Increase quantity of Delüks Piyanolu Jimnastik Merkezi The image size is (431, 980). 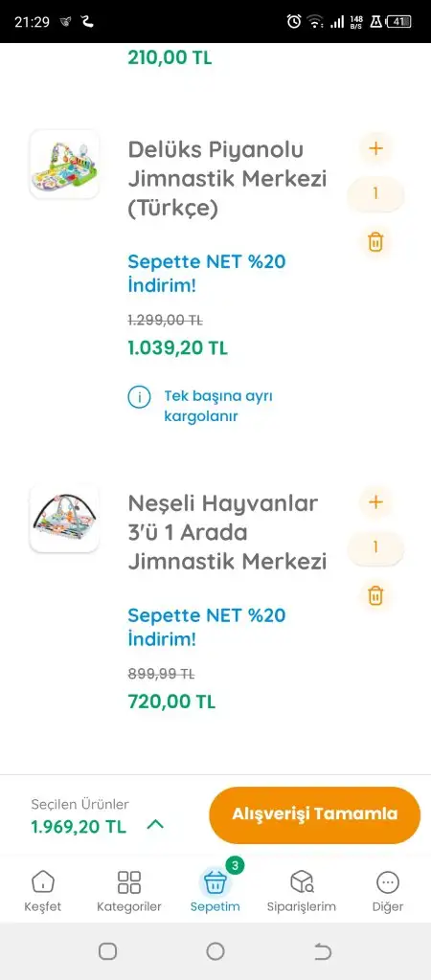pyautogui.click(x=375, y=148)
